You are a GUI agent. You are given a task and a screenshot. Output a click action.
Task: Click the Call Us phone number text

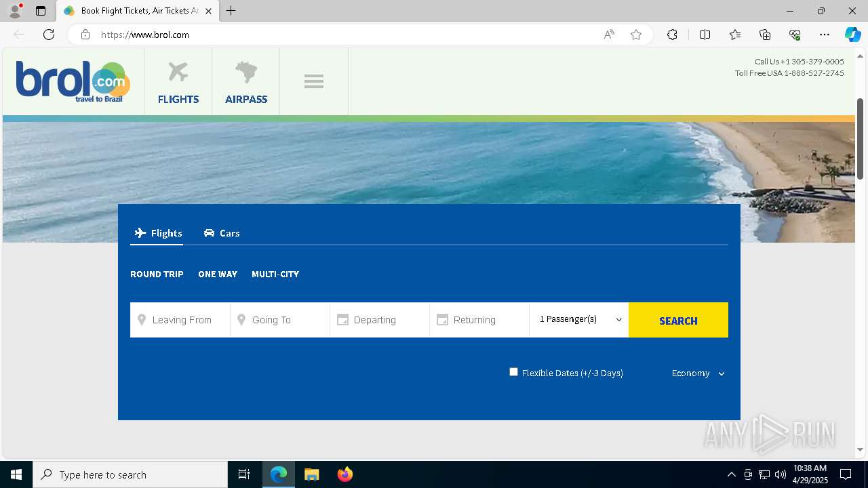(x=799, y=62)
